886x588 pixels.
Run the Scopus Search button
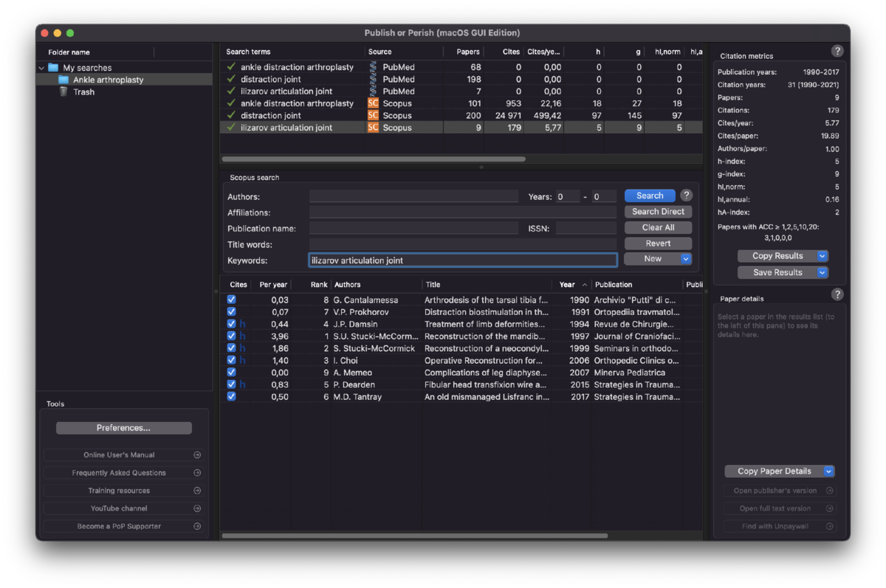click(650, 196)
